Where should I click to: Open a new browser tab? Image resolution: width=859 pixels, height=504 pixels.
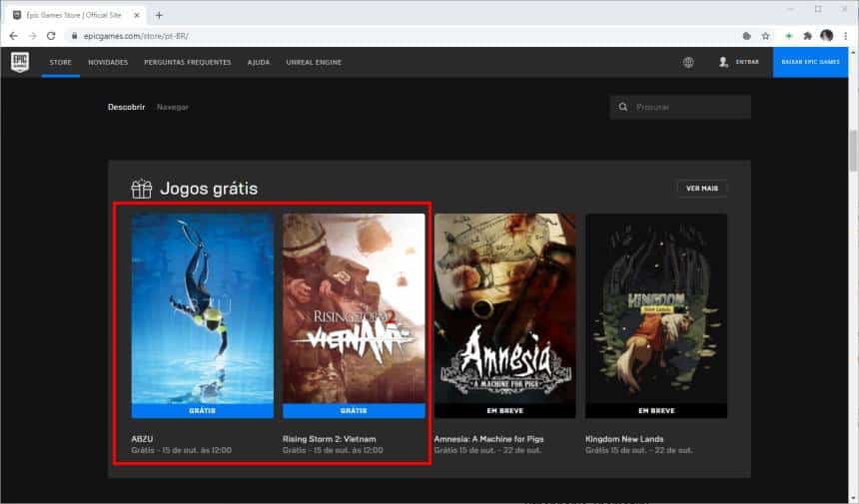click(x=159, y=15)
